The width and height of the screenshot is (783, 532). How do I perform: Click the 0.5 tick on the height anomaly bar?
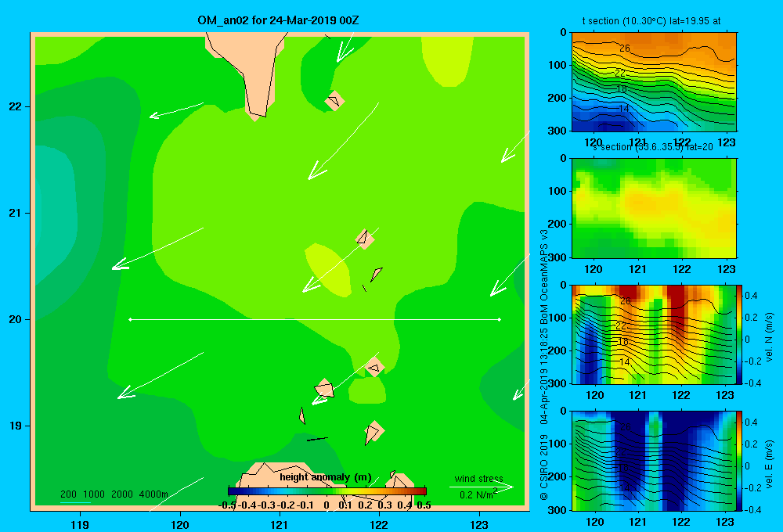pos(424,505)
